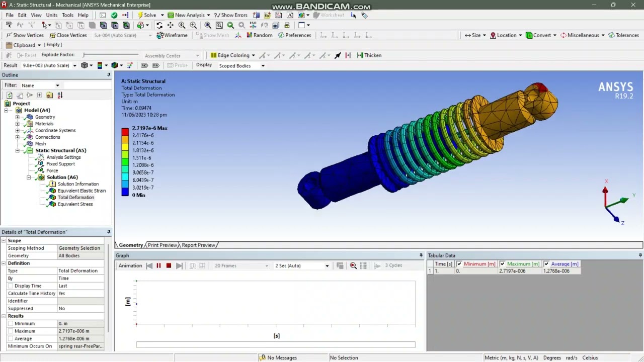Click the Solve lightning icon
The image size is (644, 362).
(140, 15)
